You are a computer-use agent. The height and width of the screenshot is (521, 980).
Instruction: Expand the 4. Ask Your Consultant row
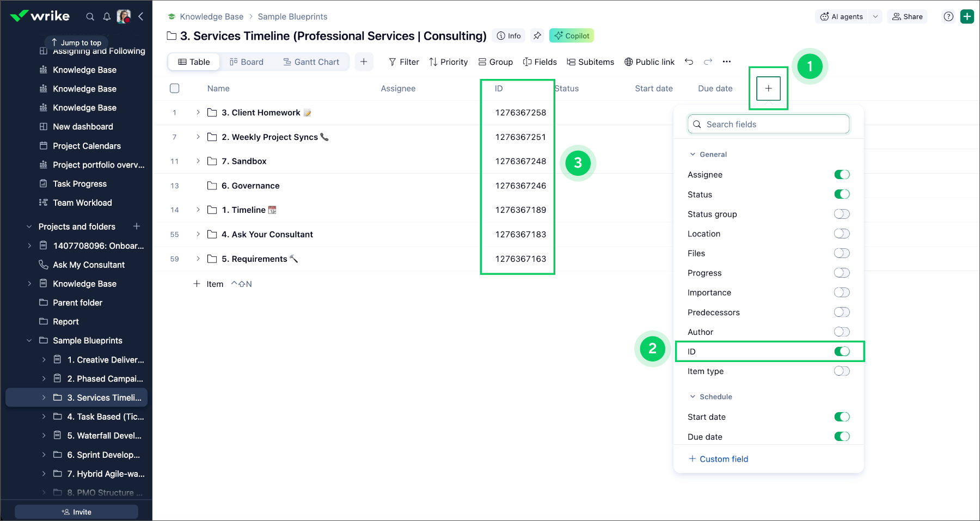(198, 235)
